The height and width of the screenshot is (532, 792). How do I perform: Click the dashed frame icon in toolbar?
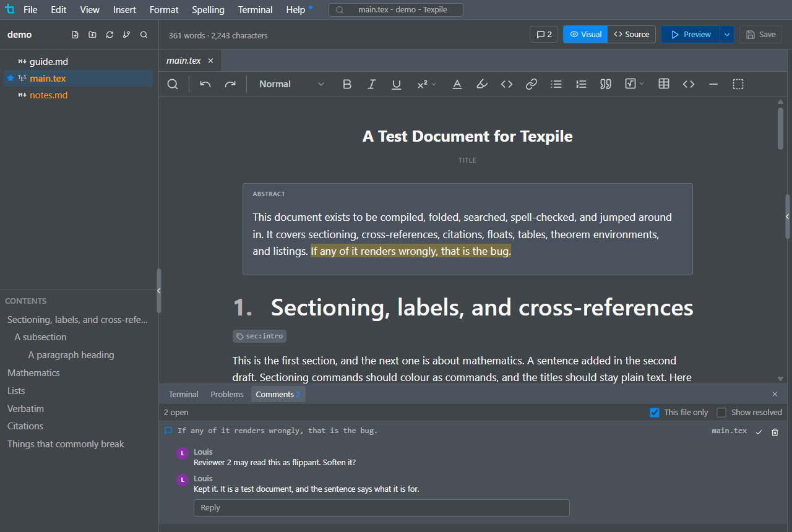tap(738, 84)
